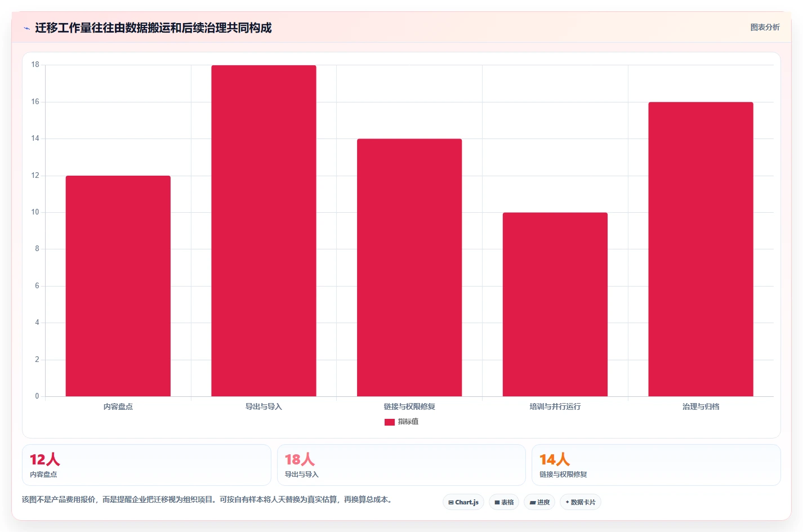Click the footnote text starting 该图不是产品费用报价
This screenshot has height=532, width=803.
[207, 499]
